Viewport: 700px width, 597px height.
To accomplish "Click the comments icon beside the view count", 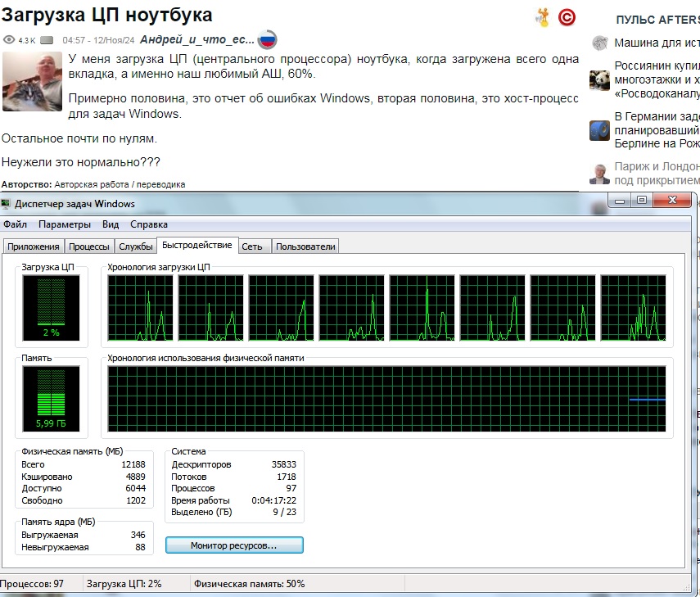I will pos(47,40).
